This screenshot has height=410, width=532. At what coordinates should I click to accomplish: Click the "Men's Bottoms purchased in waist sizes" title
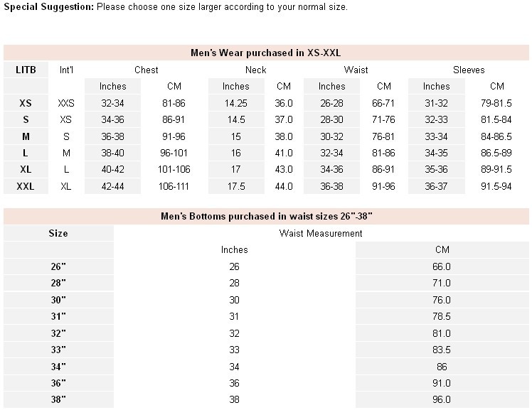[x=266, y=216]
